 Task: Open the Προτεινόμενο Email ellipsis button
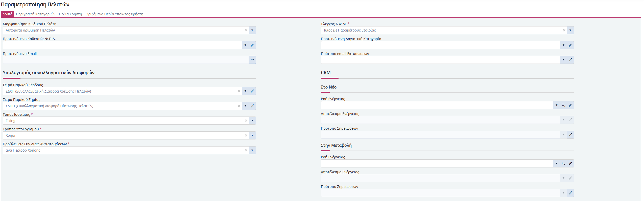click(252, 60)
